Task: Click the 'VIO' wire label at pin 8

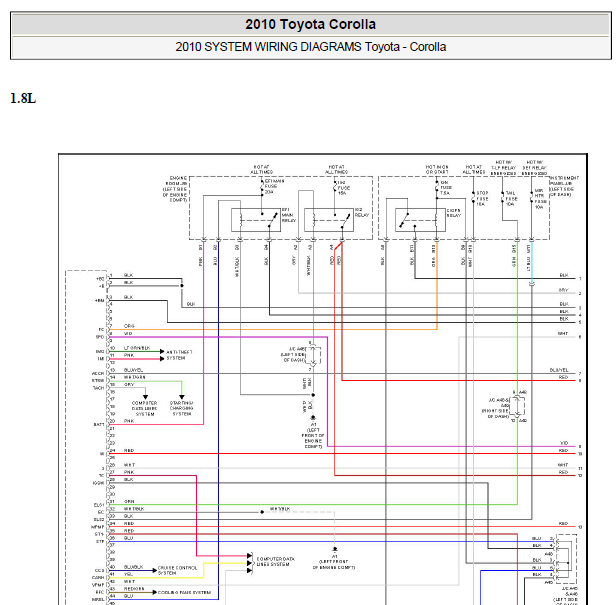Action: pos(128,334)
